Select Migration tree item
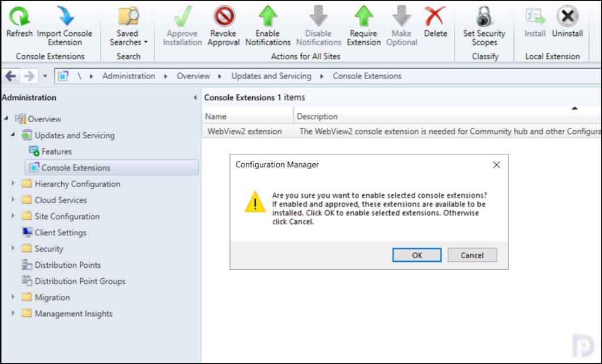The height and width of the screenshot is (364, 602). point(52,297)
